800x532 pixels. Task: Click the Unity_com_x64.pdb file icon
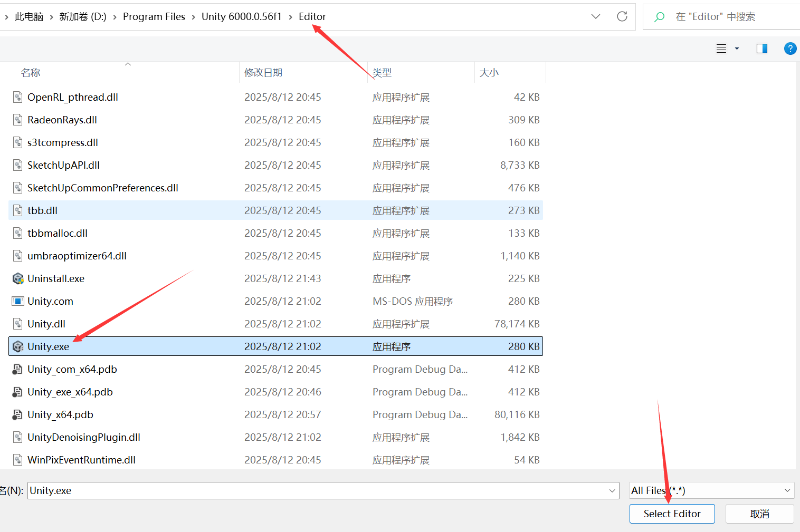(18, 369)
